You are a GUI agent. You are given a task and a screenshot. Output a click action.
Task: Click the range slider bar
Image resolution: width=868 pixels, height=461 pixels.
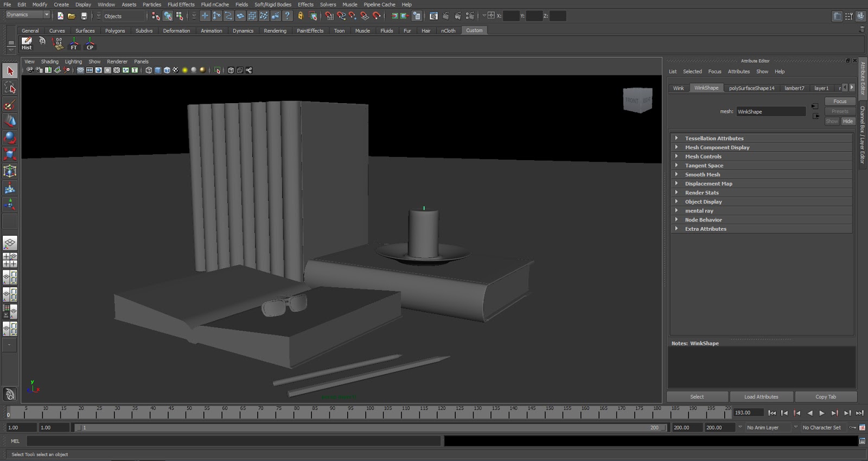tap(371, 428)
